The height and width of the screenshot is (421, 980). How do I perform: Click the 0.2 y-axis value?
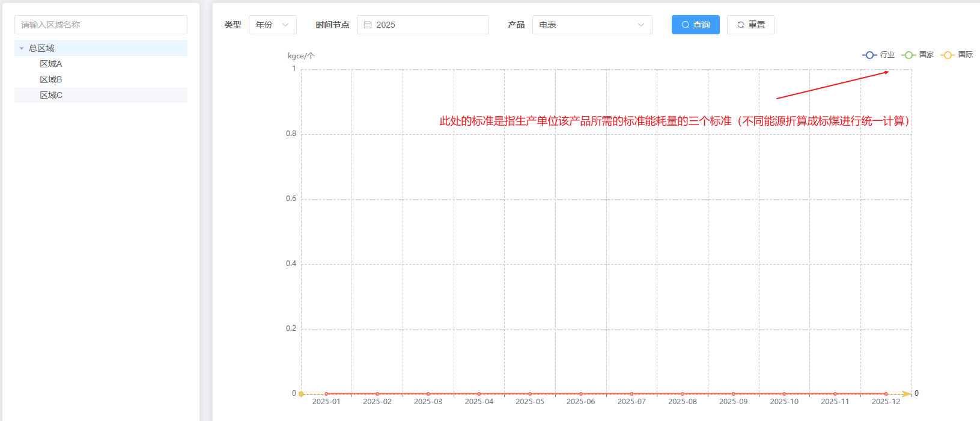pyautogui.click(x=291, y=328)
